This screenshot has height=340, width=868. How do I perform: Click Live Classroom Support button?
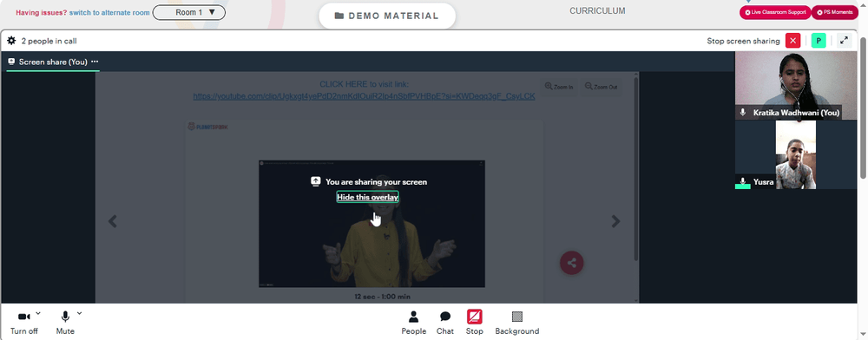tap(775, 12)
